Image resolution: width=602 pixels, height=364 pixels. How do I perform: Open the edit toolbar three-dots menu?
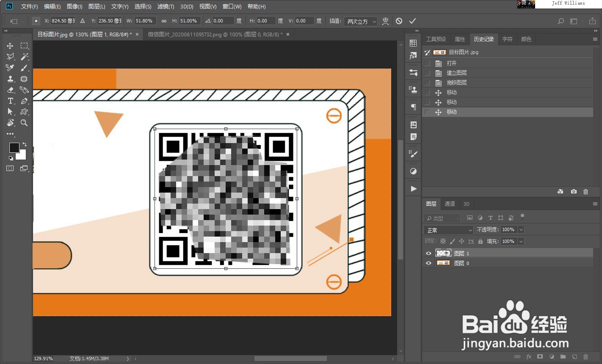click(10, 134)
